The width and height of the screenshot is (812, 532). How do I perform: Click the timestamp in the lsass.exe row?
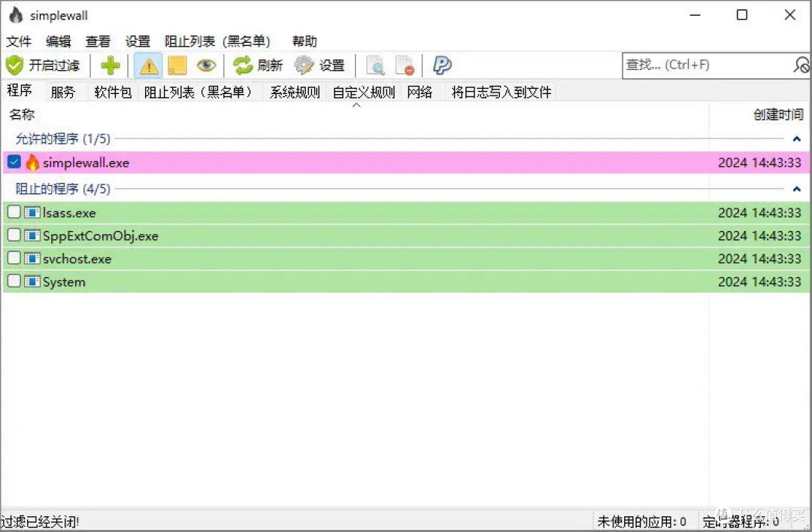759,213
